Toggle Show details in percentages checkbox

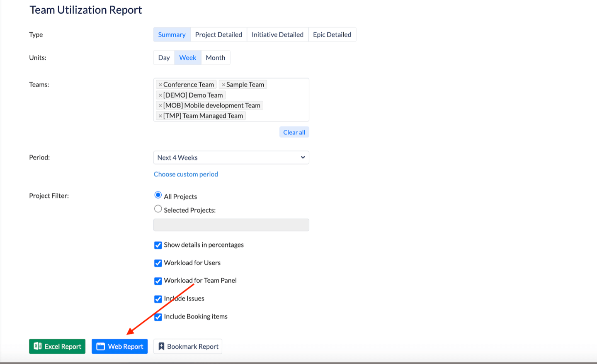158,245
